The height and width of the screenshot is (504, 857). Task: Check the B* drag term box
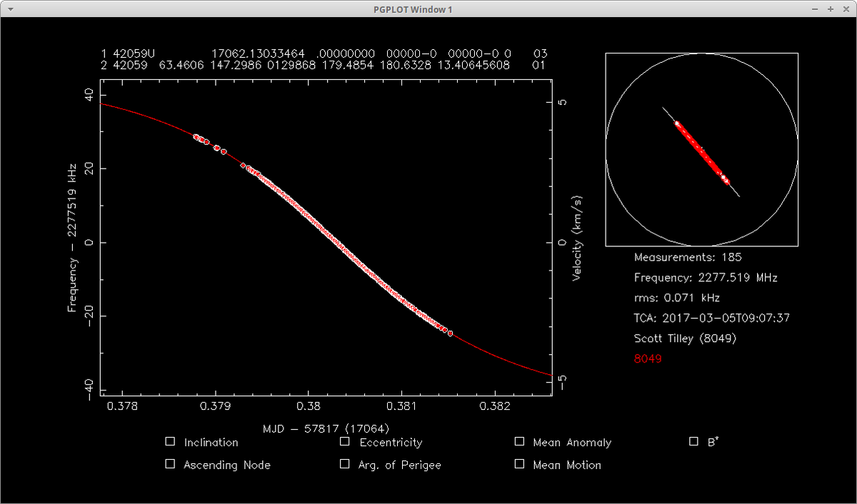pyautogui.click(x=693, y=442)
